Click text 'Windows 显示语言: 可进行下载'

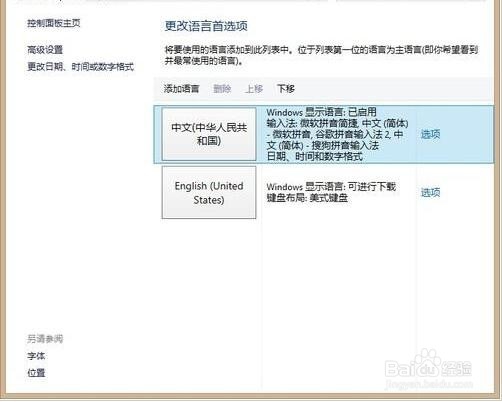(331, 186)
